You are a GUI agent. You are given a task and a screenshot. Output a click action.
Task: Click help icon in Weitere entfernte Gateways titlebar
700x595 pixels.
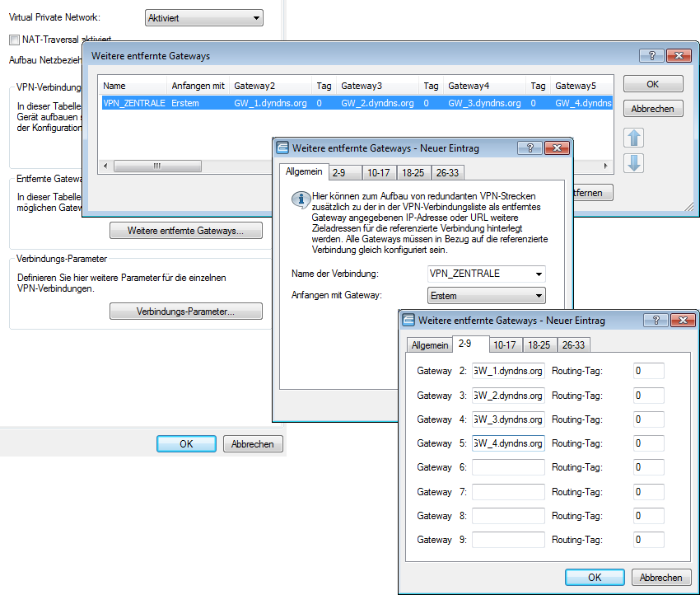pyautogui.click(x=651, y=55)
